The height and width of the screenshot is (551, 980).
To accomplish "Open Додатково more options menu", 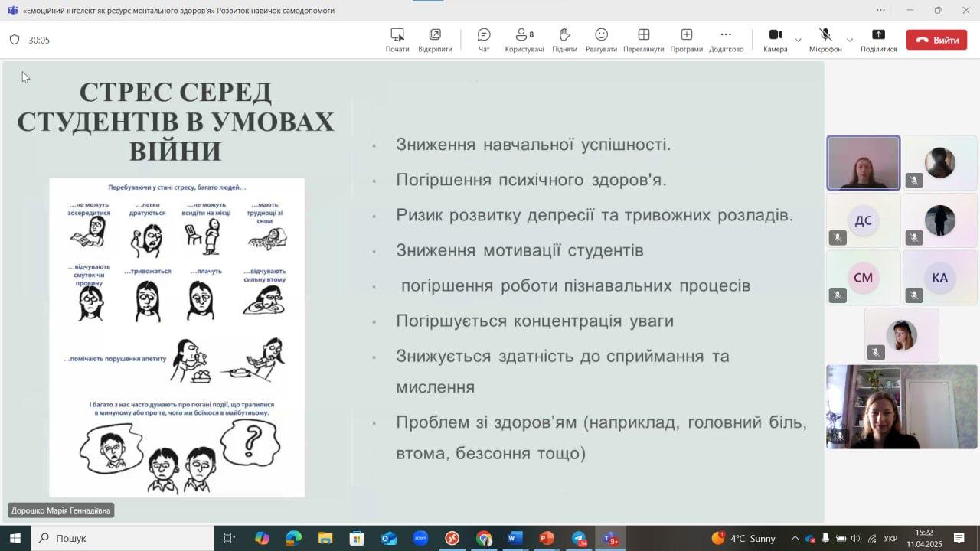I will coord(726,40).
